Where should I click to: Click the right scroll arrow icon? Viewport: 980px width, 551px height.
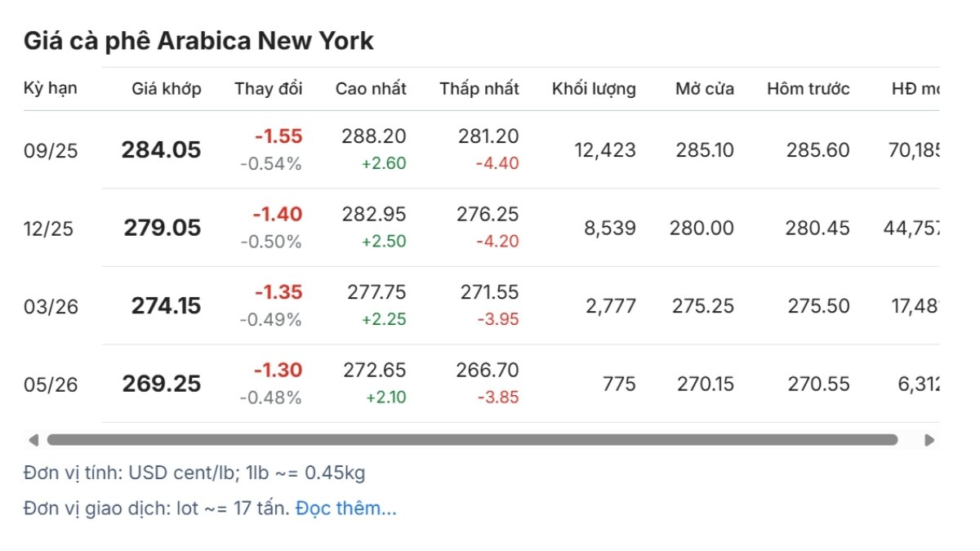click(929, 440)
